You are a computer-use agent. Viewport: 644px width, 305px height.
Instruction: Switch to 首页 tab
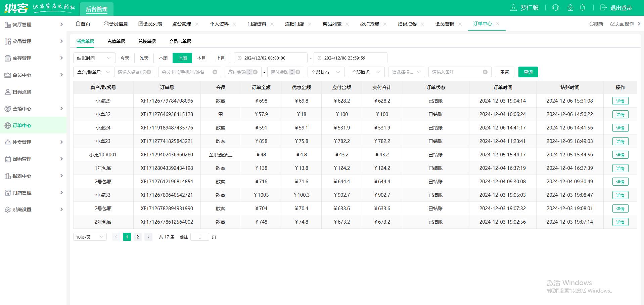pyautogui.click(x=83, y=24)
